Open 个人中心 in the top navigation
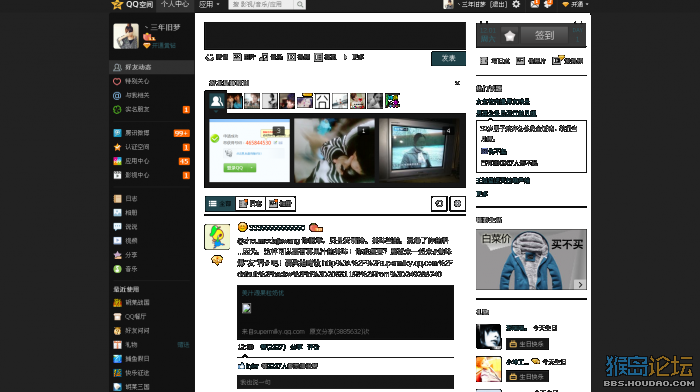This screenshot has height=392, width=700. [175, 4]
